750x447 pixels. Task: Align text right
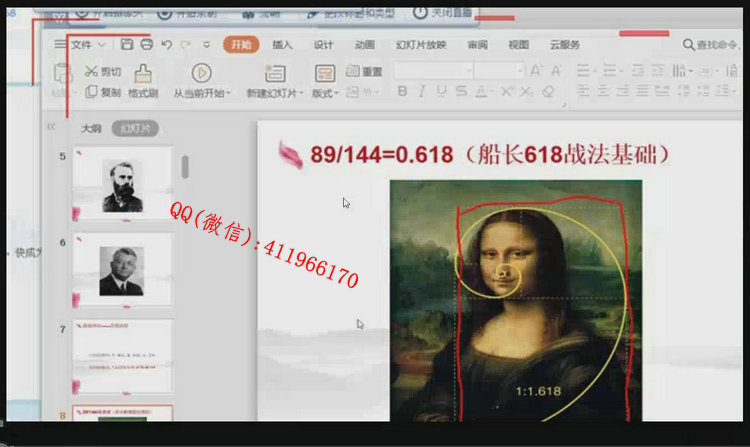623,90
